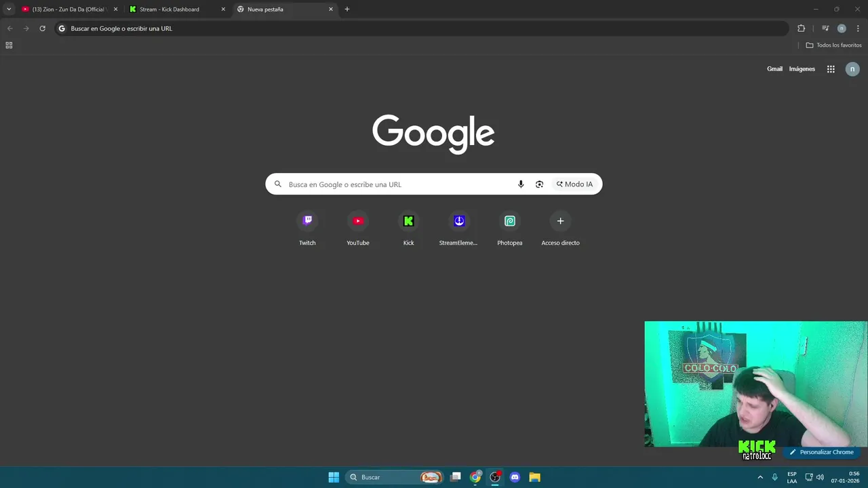Image resolution: width=868 pixels, height=488 pixels.
Task: Open the Gmail link
Action: tap(774, 69)
